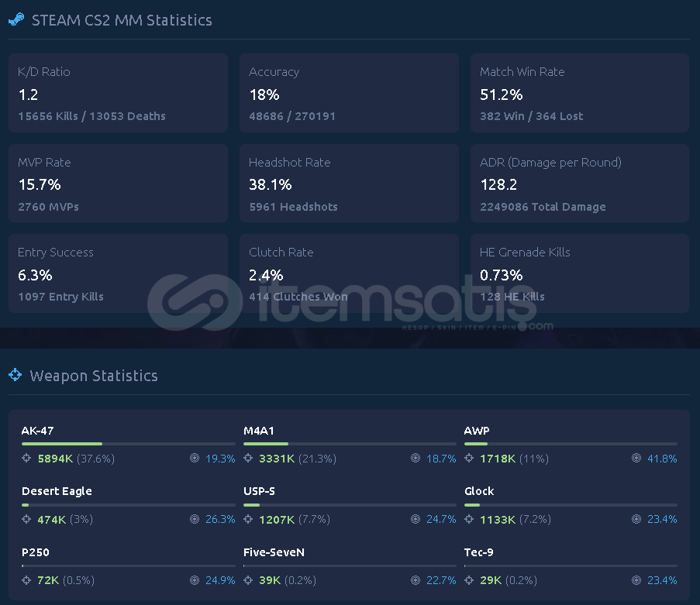700x605 pixels.
Task: Click the kills crosshair icon under P250
Action: [26, 580]
